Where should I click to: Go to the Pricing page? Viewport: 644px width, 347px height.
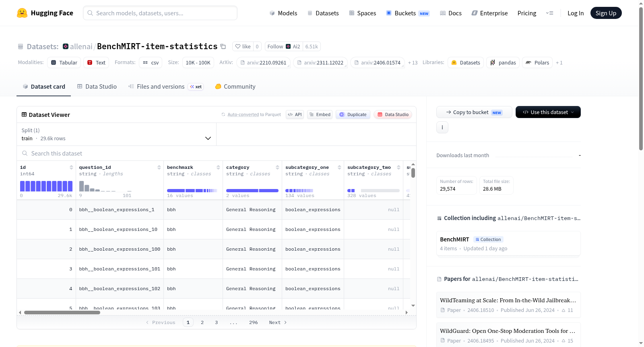click(x=527, y=13)
